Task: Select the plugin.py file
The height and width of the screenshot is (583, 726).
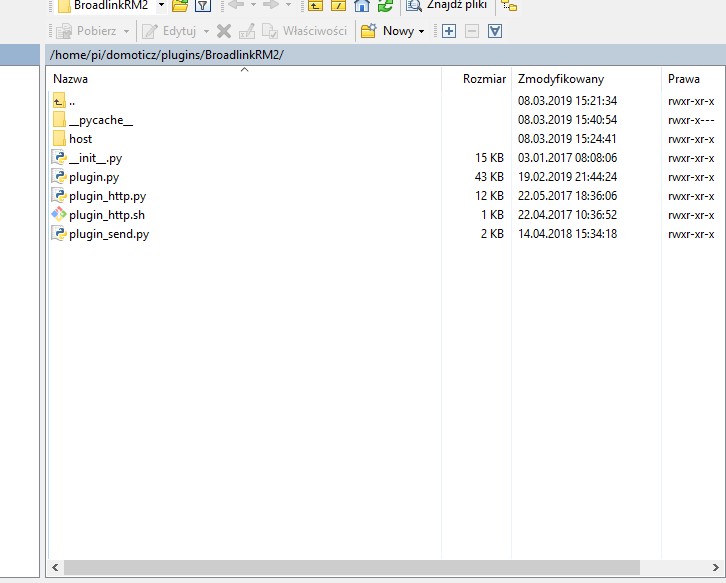Action: 384,177
